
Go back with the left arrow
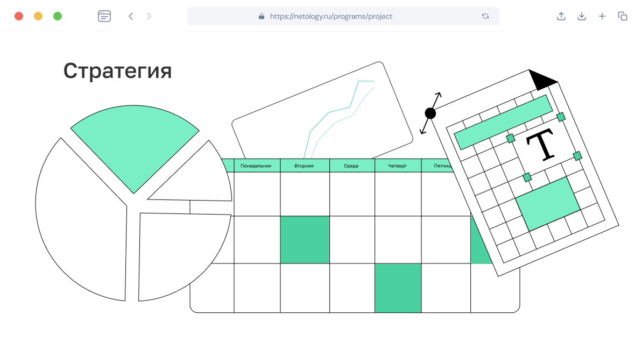coord(131,16)
